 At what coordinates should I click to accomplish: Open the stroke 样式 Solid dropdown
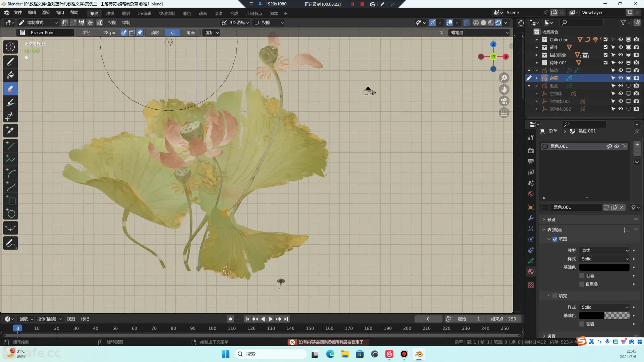pyautogui.click(x=604, y=259)
